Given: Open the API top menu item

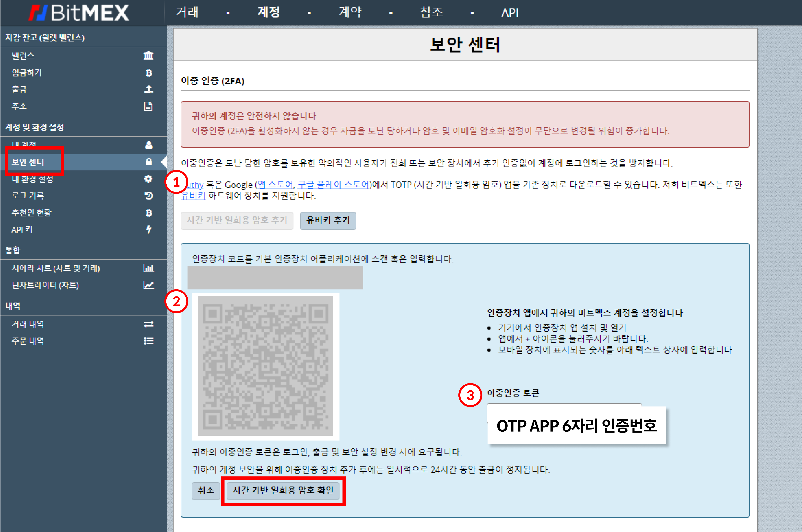Looking at the screenshot, I should click(510, 13).
